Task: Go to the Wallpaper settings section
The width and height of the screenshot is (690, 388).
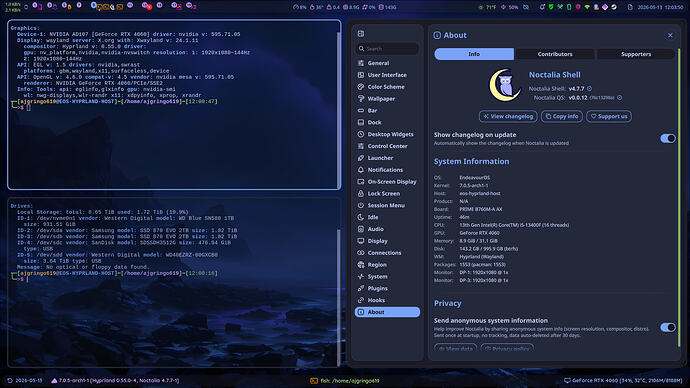Action: tap(387, 99)
